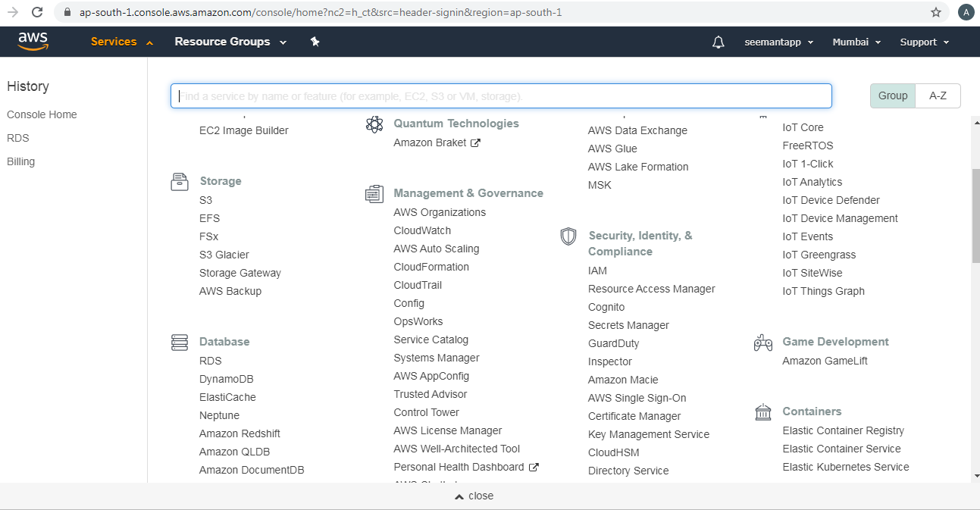Open the Mumbai region selector
The image size is (980, 510).
point(856,42)
